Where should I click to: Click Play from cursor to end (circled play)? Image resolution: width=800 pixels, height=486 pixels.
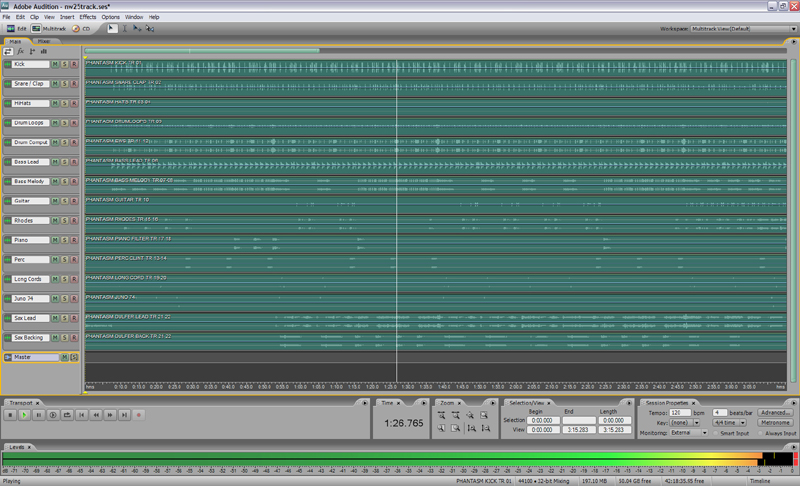click(53, 415)
